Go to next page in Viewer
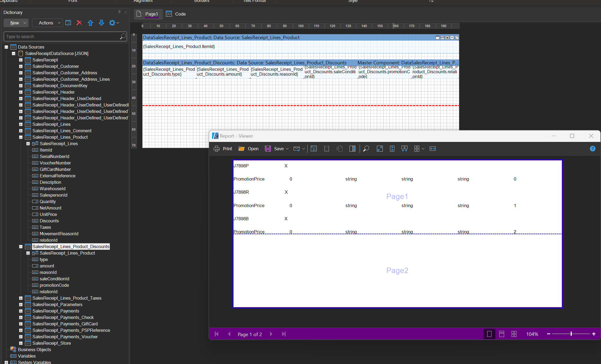Viewport: 601px width, 364px height. (271, 334)
